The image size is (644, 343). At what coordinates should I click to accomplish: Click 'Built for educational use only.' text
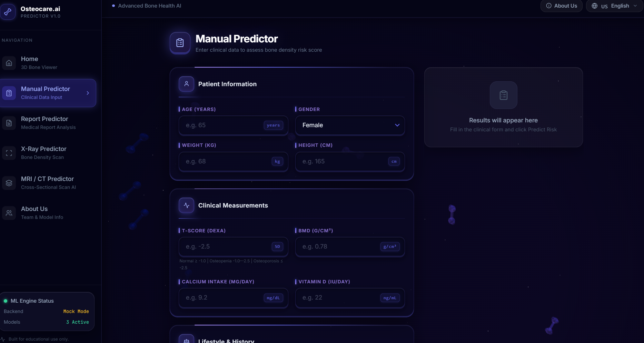coord(39,339)
